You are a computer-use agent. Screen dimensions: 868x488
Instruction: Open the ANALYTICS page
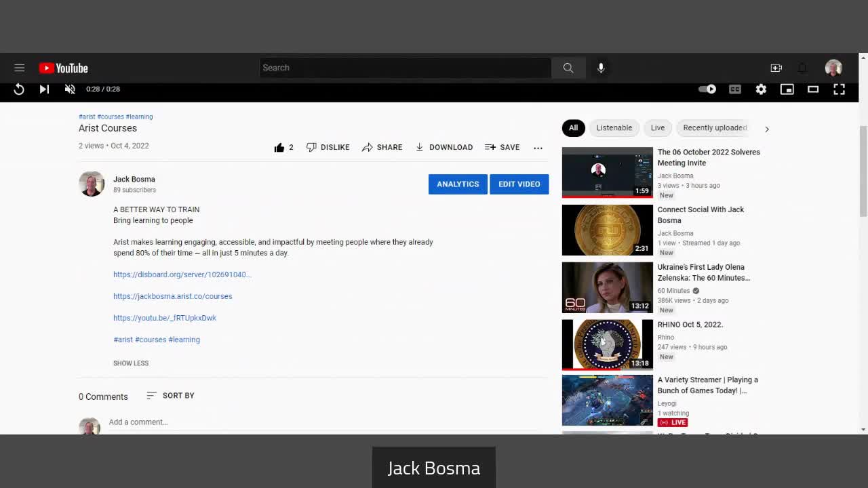tap(458, 184)
